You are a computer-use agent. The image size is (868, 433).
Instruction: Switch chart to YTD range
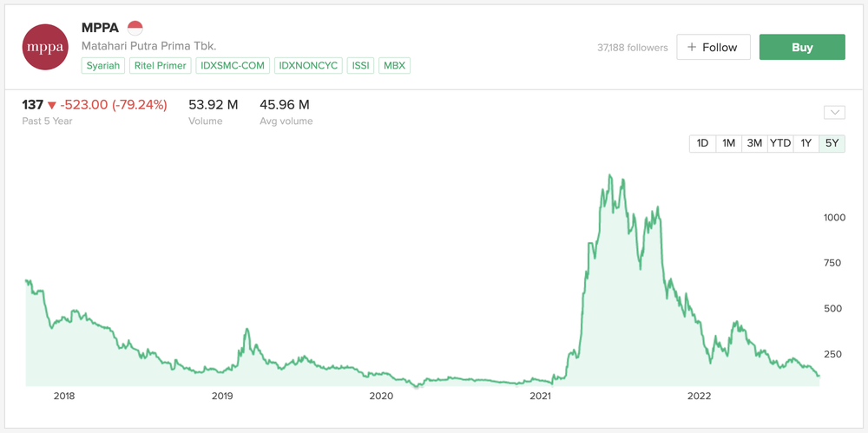coord(780,143)
